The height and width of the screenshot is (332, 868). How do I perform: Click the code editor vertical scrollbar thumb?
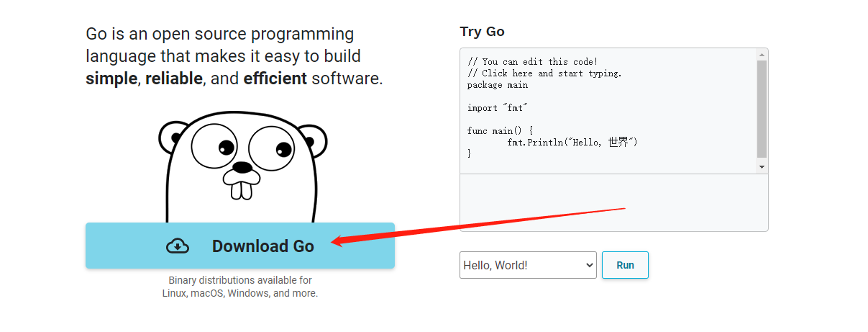pyautogui.click(x=762, y=109)
